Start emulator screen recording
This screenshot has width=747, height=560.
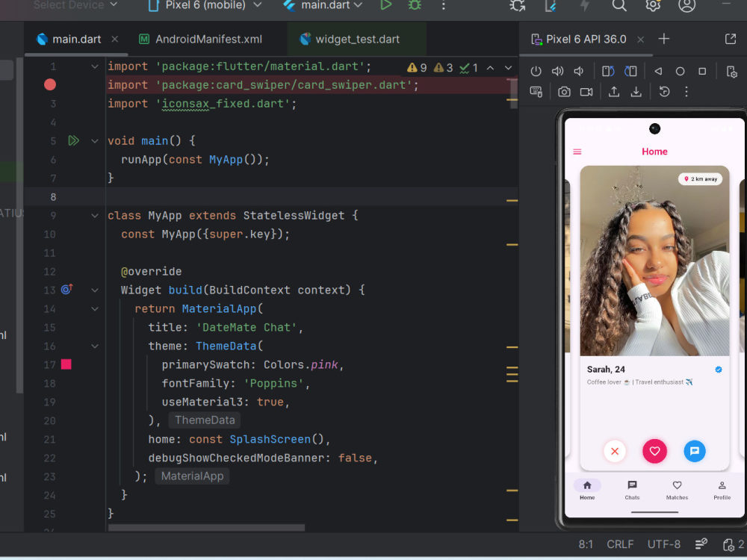click(586, 91)
